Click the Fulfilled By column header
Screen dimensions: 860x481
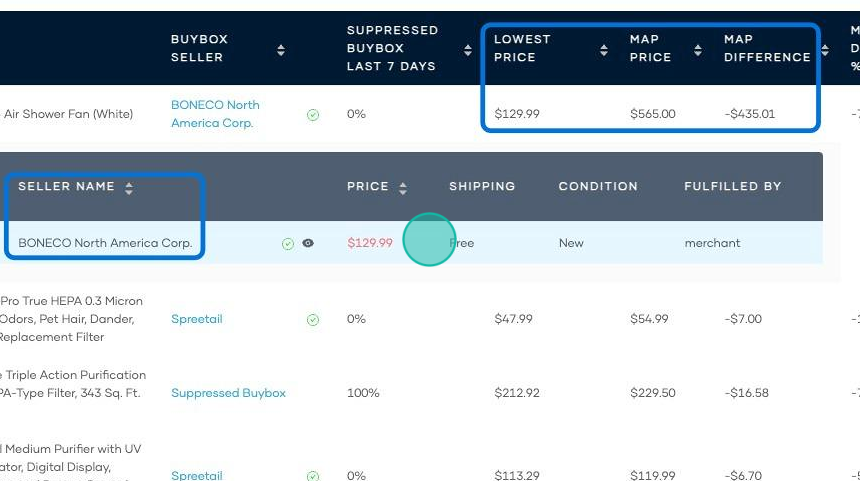click(x=732, y=186)
